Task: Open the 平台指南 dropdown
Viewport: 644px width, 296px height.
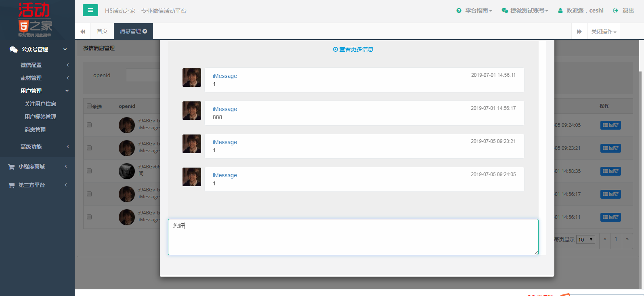Action: pyautogui.click(x=474, y=10)
